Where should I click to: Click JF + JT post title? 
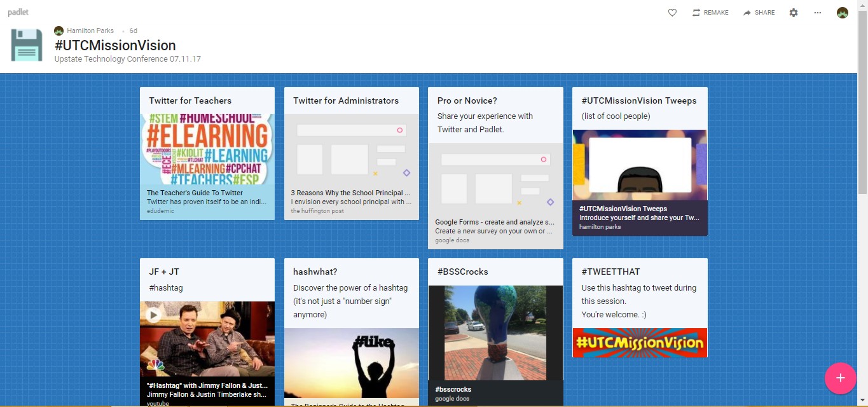pyautogui.click(x=164, y=272)
